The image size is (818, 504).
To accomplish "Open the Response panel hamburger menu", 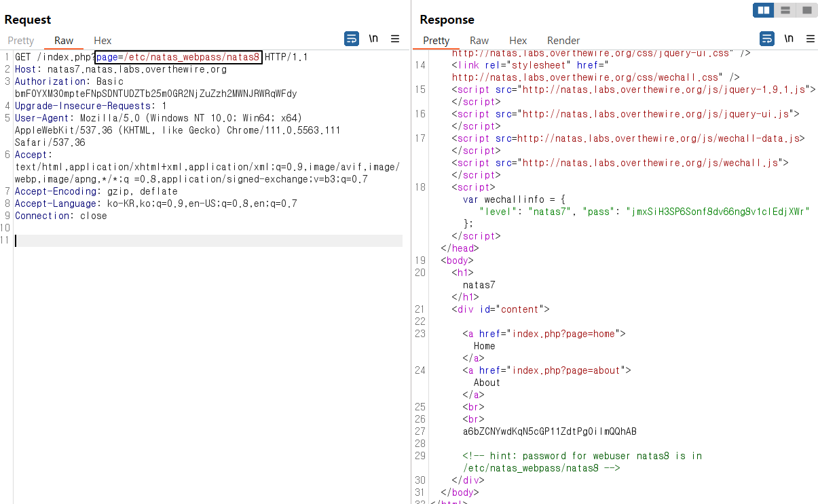I will click(811, 39).
